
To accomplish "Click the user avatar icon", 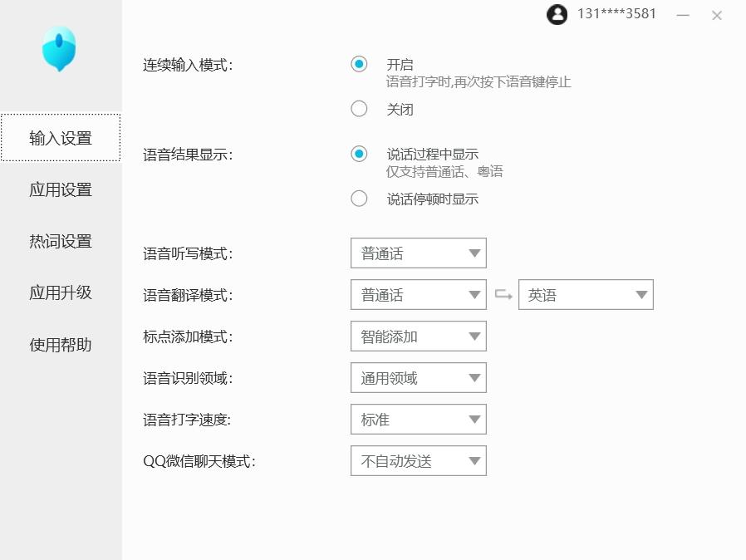I will click(x=557, y=14).
